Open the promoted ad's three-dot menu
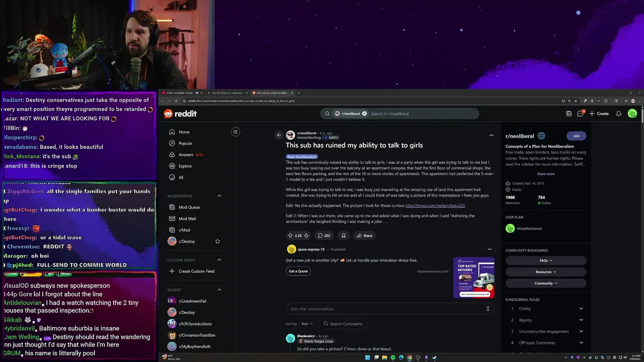The width and height of the screenshot is (644, 362). (490, 249)
